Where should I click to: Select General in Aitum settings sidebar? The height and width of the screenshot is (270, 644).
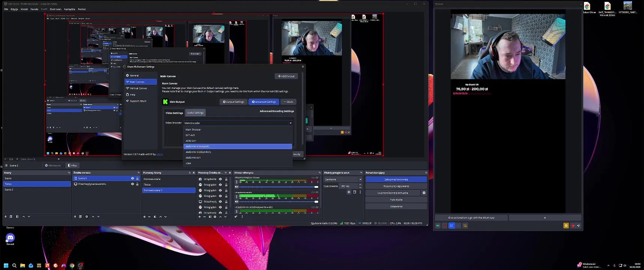click(141, 75)
